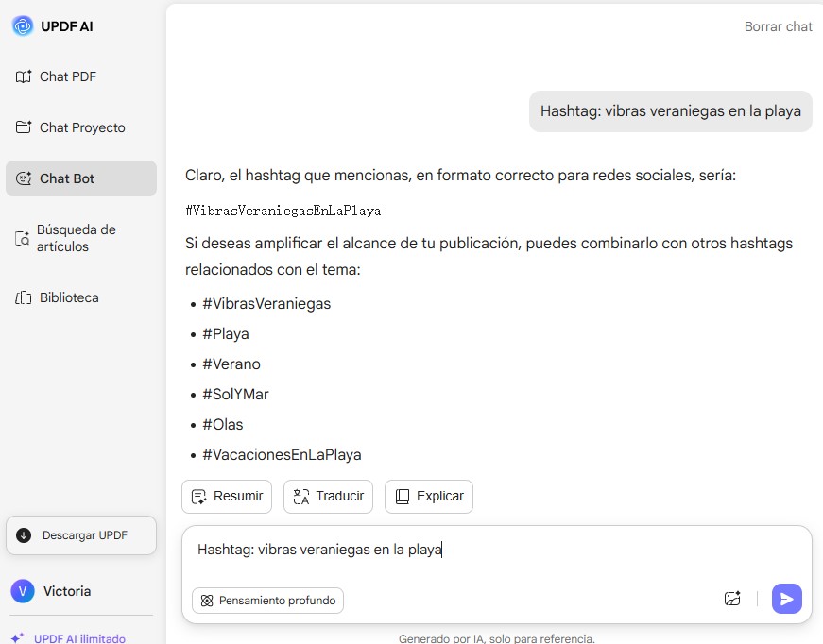Image resolution: width=823 pixels, height=644 pixels.
Task: Click the Resumir button
Action: click(x=227, y=496)
